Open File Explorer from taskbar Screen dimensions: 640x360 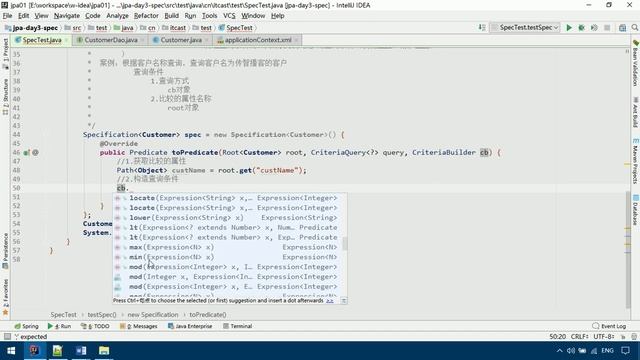click(x=104, y=351)
